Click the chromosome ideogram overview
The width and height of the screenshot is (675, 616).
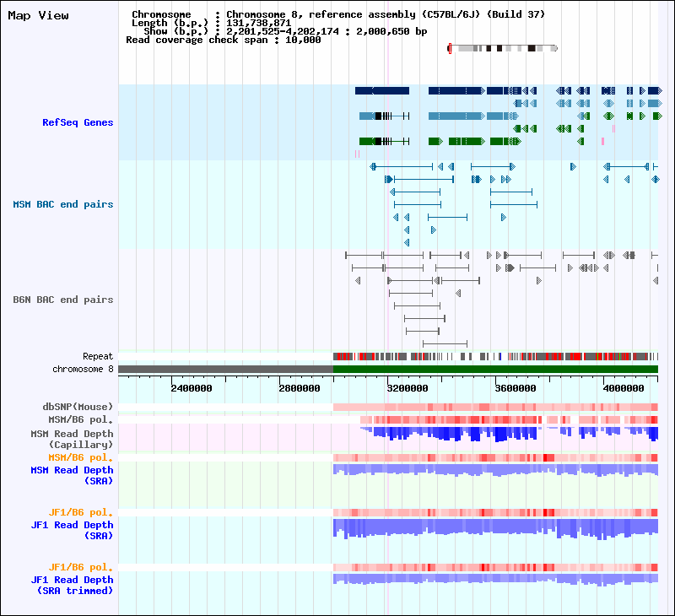(503, 48)
